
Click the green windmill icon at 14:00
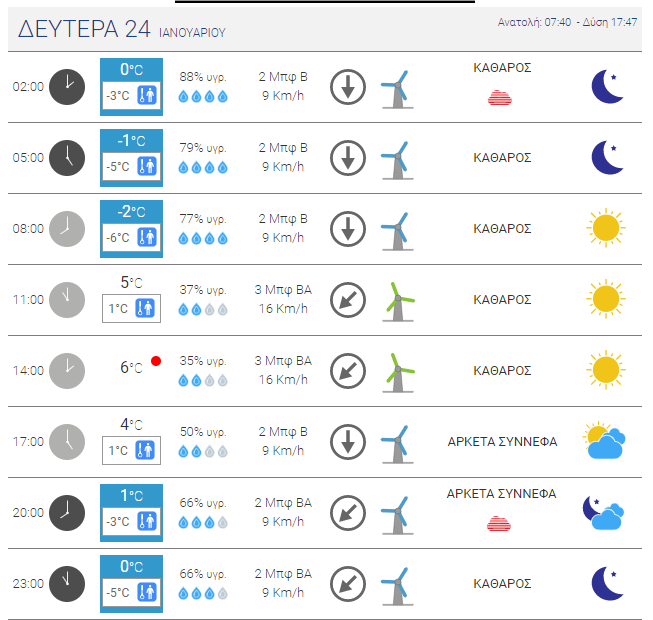click(399, 370)
